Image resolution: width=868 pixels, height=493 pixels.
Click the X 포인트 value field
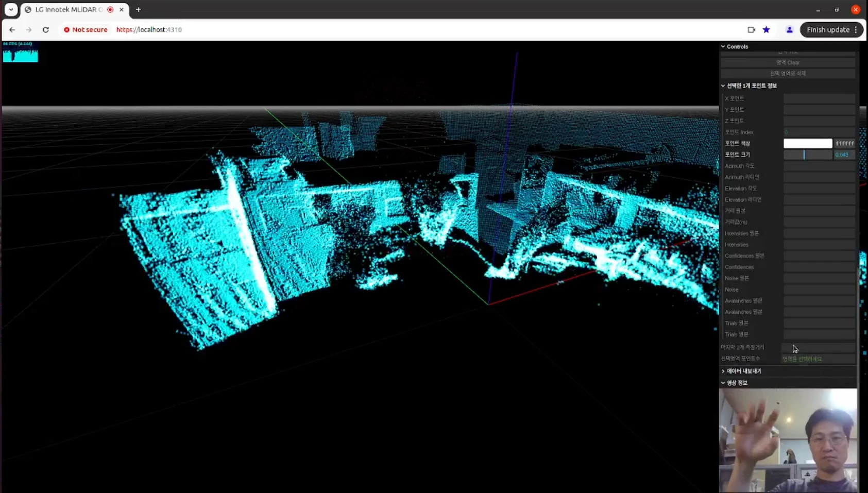tap(819, 98)
